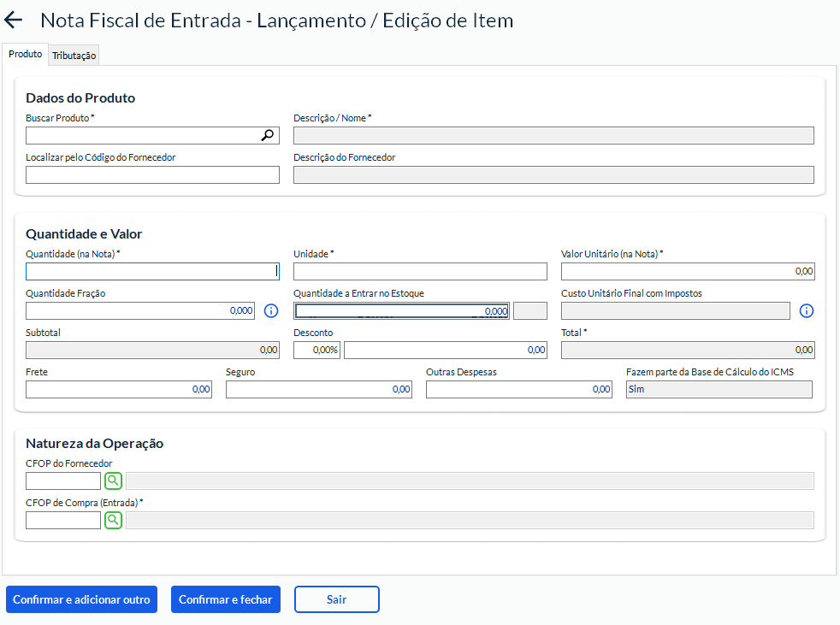This screenshot has width=840, height=625.
Task: Focus the Frete value field
Action: [x=118, y=390]
